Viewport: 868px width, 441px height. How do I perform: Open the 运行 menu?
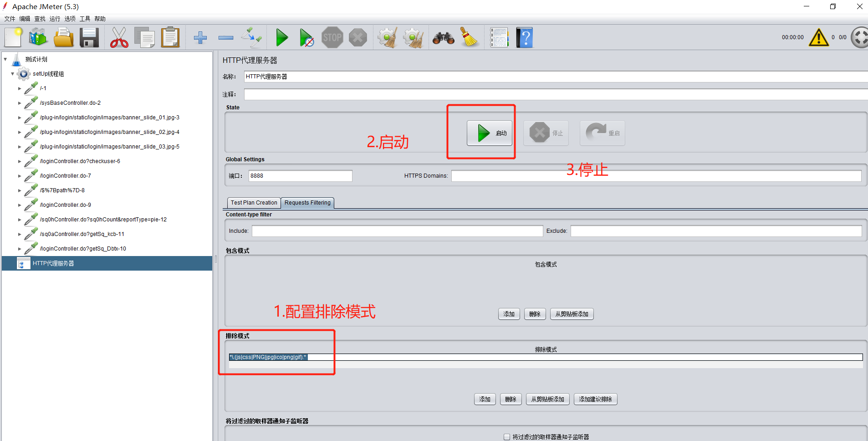55,19
